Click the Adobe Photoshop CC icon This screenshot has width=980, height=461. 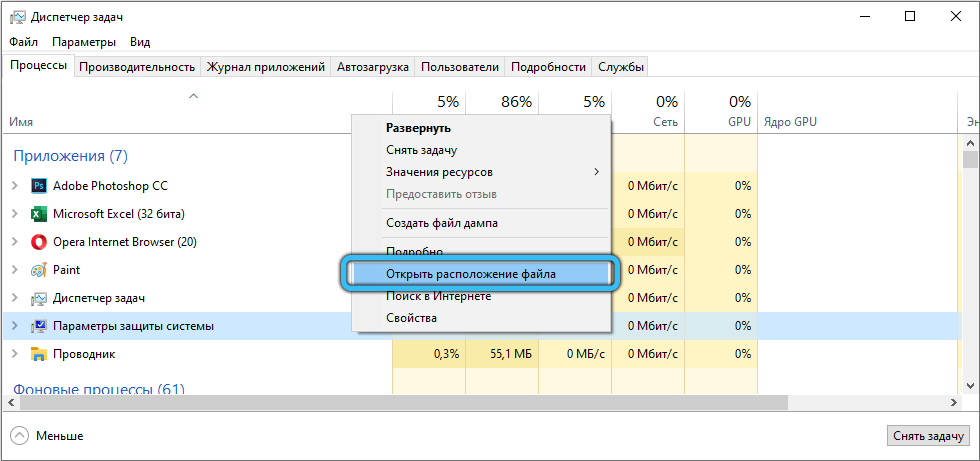[39, 186]
